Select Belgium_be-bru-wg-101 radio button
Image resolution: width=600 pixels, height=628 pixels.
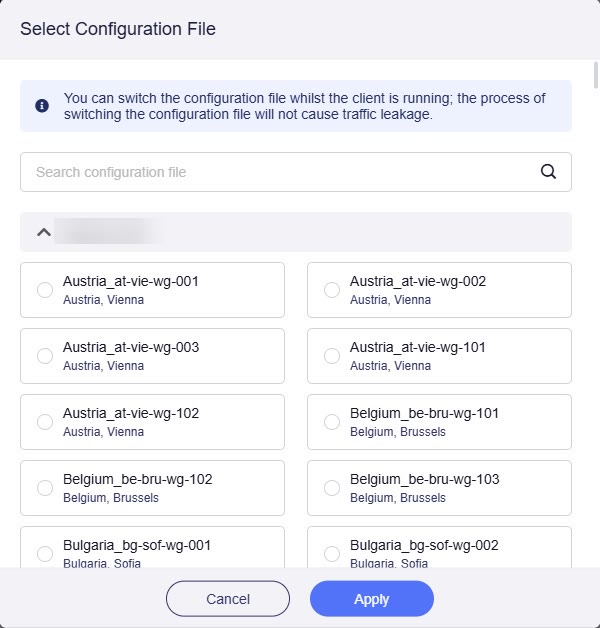(332, 422)
